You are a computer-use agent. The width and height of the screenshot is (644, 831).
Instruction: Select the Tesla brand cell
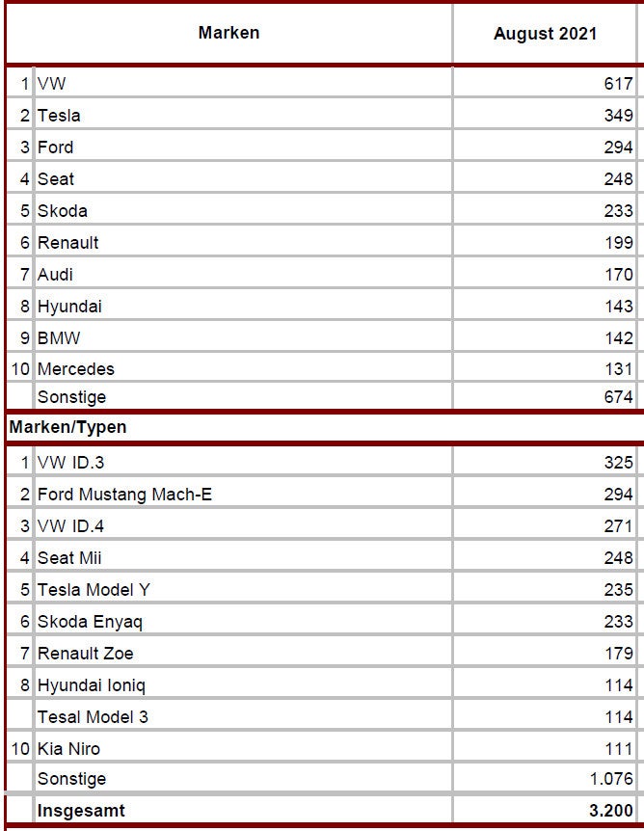pyautogui.click(x=244, y=115)
